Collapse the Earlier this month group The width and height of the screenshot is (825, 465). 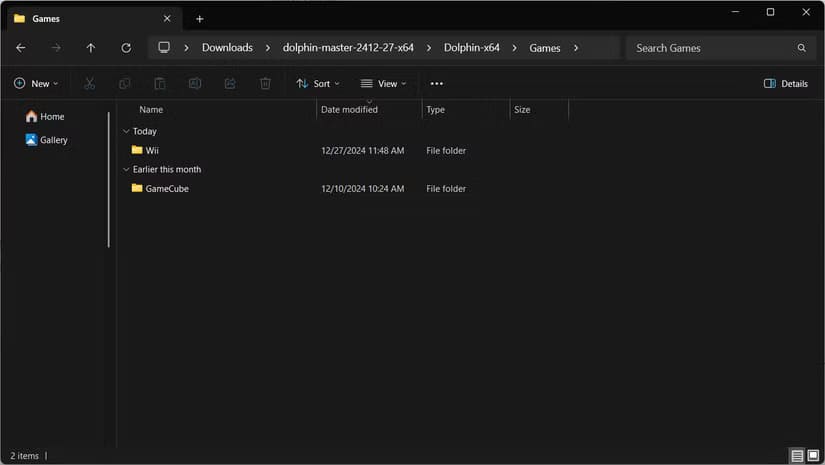(x=126, y=169)
